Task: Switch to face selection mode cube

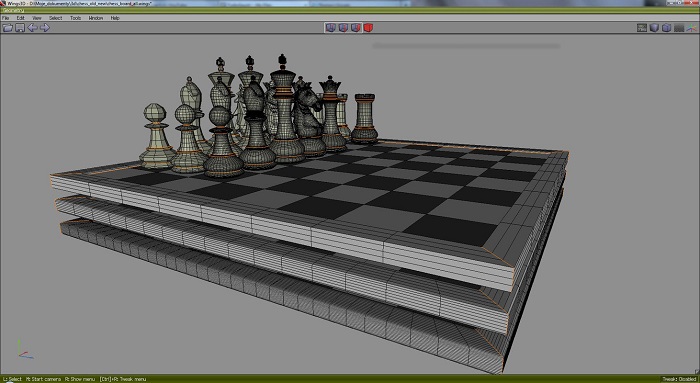Action: [x=355, y=28]
